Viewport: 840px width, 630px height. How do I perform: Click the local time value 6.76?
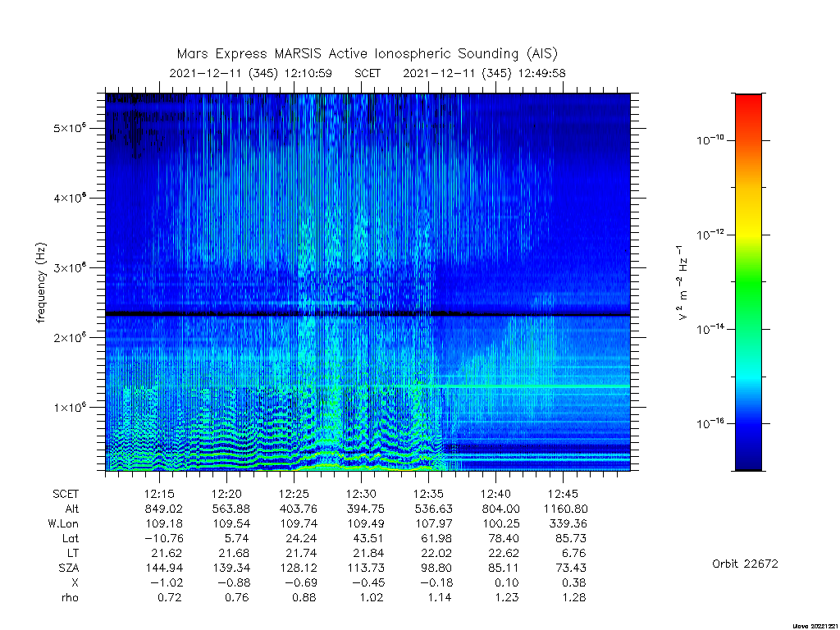(x=574, y=553)
